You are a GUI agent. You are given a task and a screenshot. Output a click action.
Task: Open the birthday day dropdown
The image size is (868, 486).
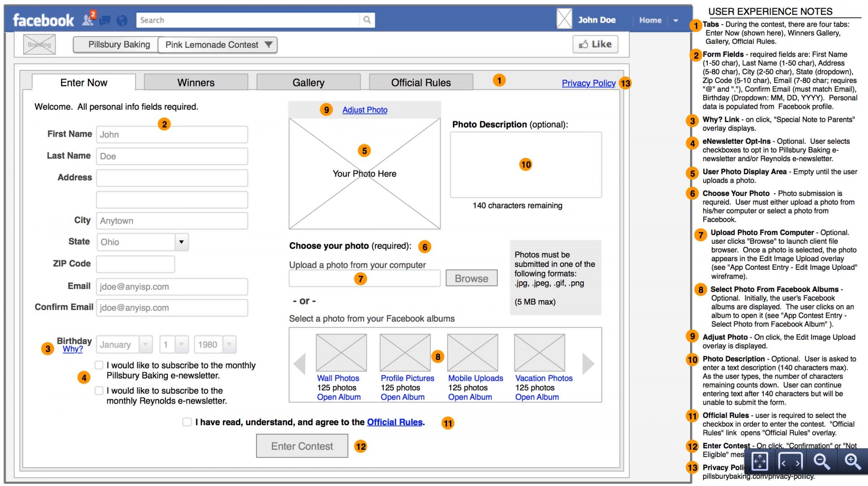click(174, 345)
